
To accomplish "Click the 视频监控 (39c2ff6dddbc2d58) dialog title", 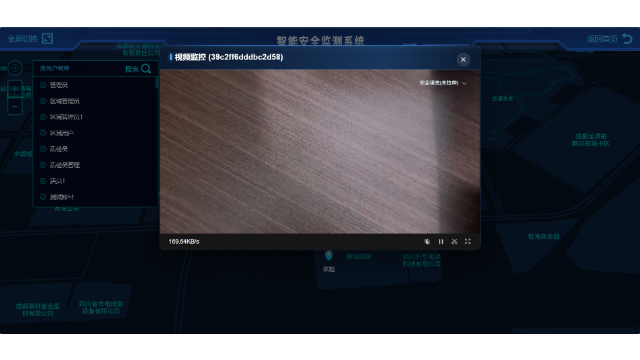I will [229, 57].
